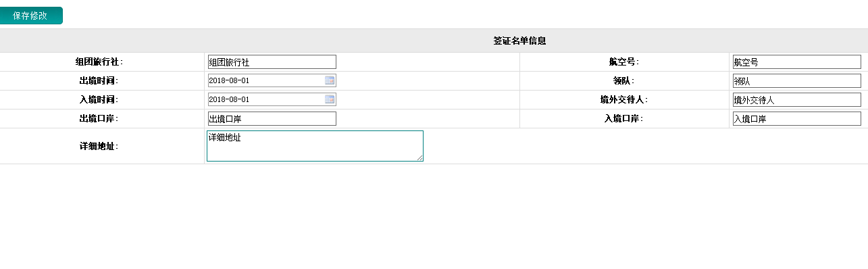The image size is (868, 269).
Task: Focus the 领队 text input box
Action: click(x=796, y=80)
